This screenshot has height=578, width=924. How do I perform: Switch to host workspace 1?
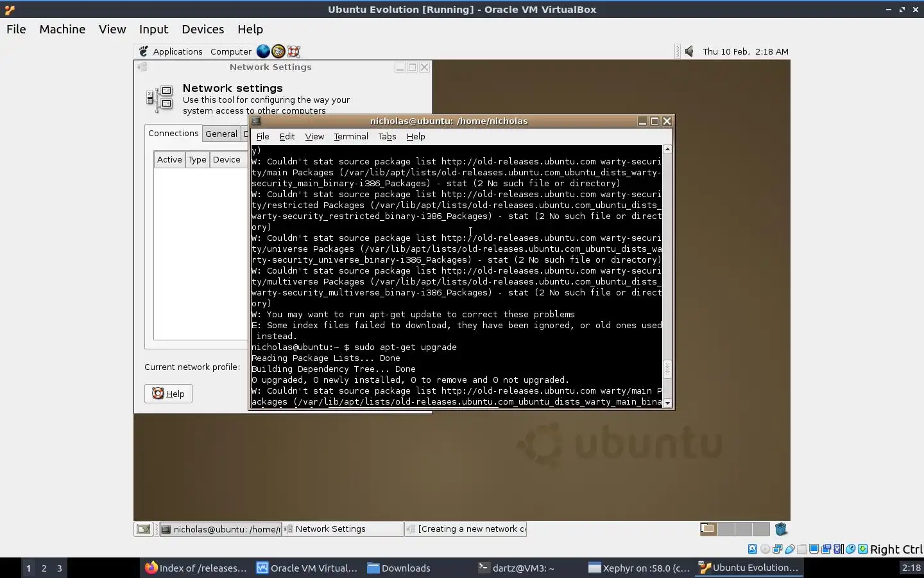tap(28, 568)
